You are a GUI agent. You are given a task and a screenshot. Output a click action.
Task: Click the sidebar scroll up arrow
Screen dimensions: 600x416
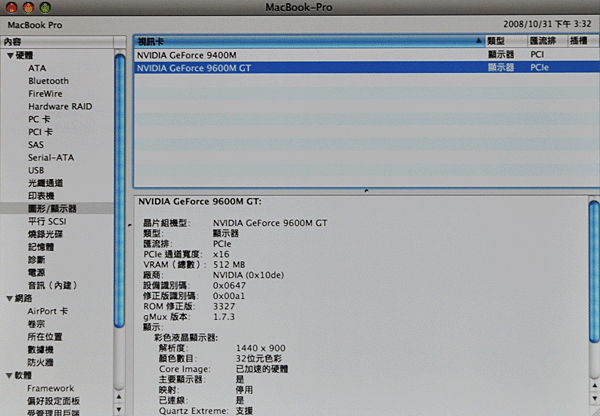pyautogui.click(x=119, y=397)
